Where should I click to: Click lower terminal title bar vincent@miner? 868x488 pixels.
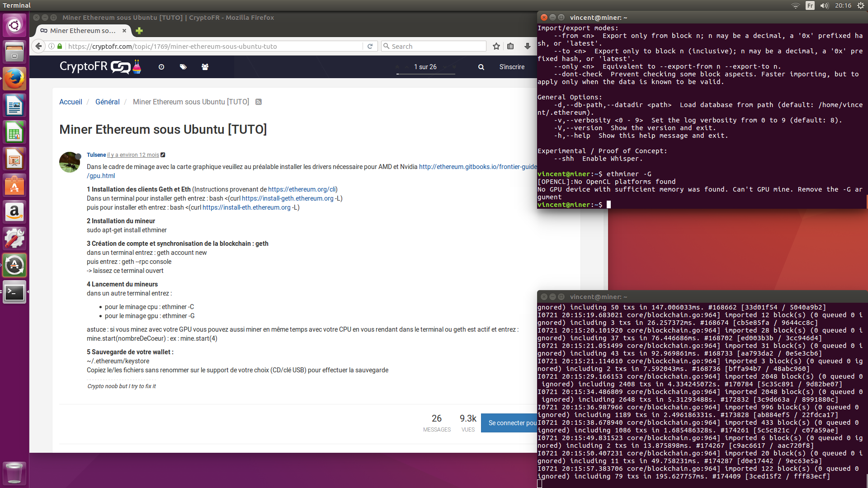coord(702,297)
